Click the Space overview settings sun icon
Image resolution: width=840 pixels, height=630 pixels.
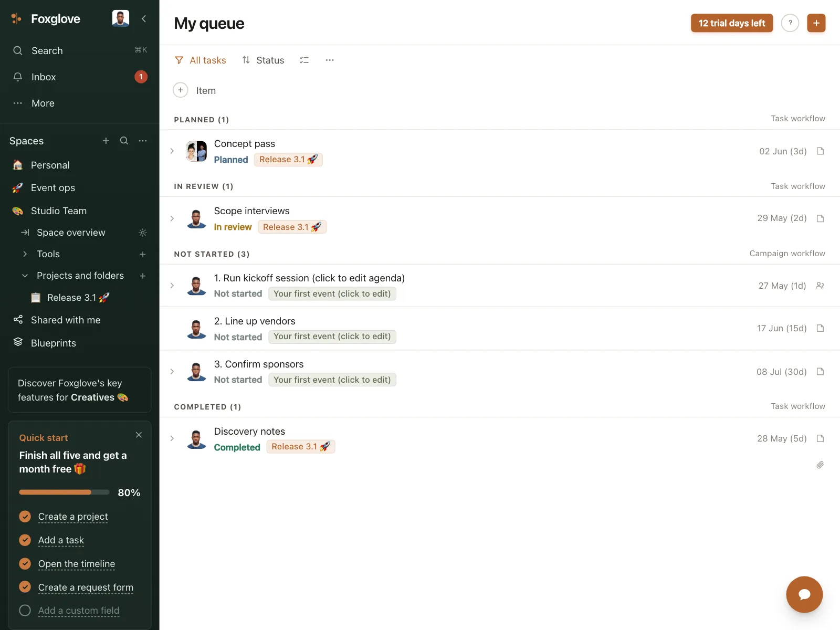click(143, 233)
